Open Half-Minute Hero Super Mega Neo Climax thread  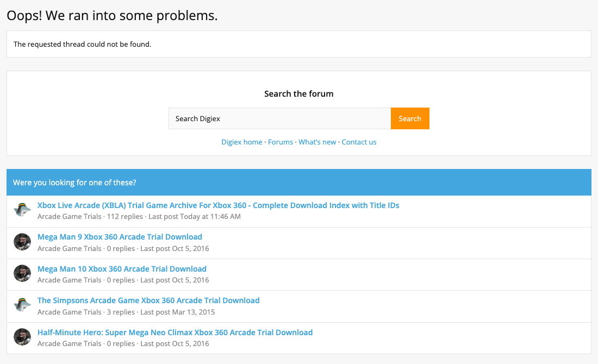pos(175,332)
